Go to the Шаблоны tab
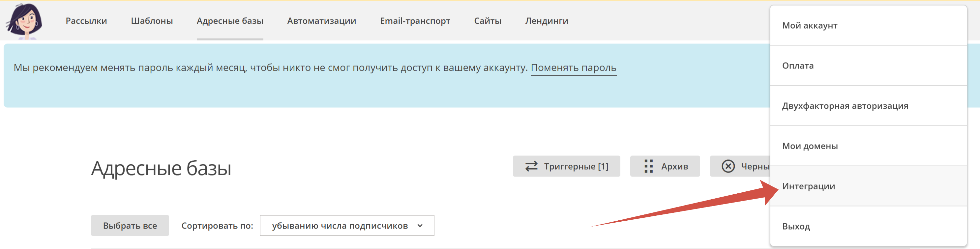The width and height of the screenshot is (980, 249). click(152, 21)
